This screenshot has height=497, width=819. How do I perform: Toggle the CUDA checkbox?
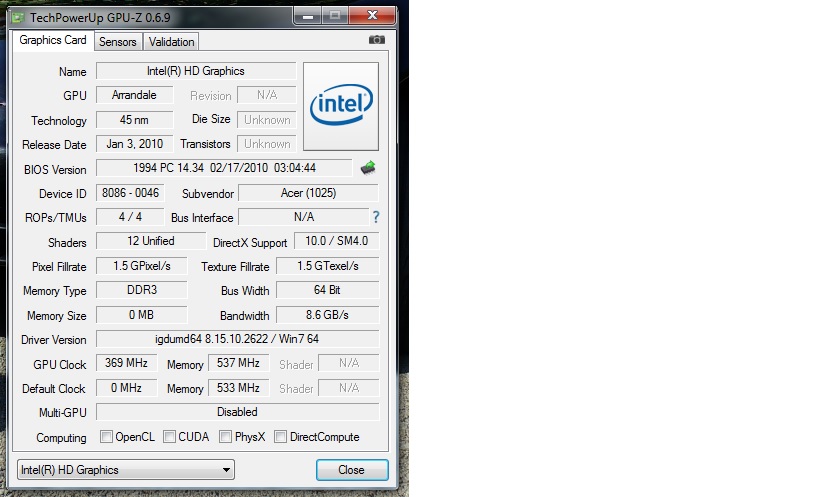click(169, 436)
